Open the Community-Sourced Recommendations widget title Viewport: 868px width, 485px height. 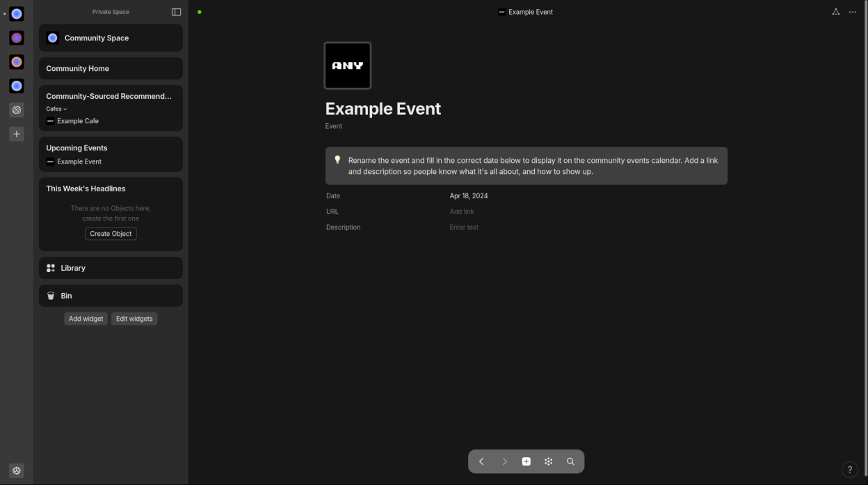(108, 96)
